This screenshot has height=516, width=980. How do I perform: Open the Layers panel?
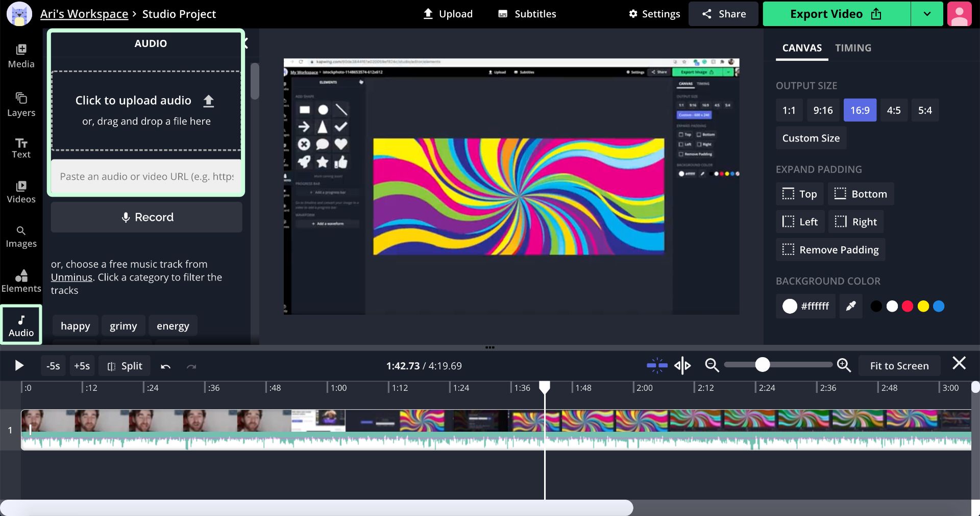tap(21, 104)
